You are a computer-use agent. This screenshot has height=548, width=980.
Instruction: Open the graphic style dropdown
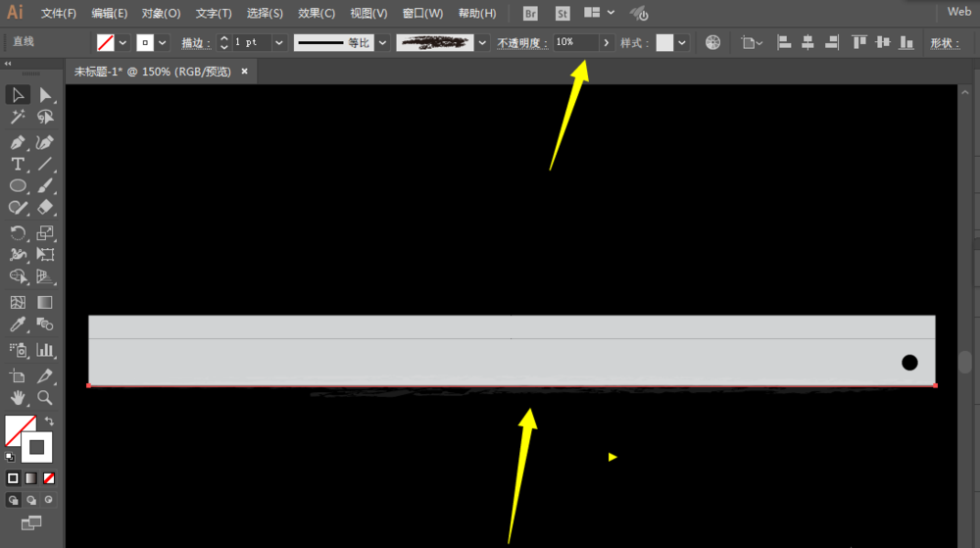(682, 42)
